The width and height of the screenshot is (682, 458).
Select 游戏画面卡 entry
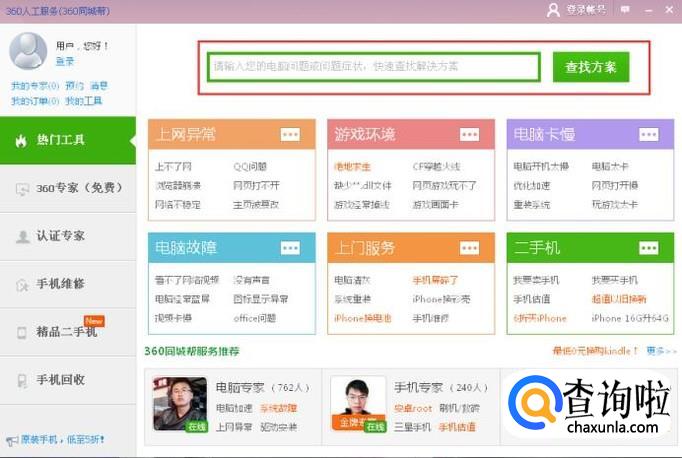point(435,205)
